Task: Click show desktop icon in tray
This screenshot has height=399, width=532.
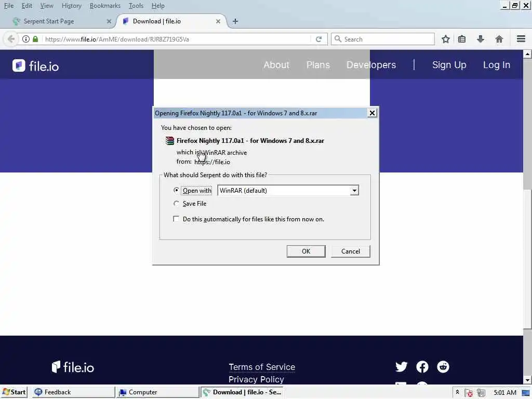Action: pyautogui.click(x=526, y=393)
